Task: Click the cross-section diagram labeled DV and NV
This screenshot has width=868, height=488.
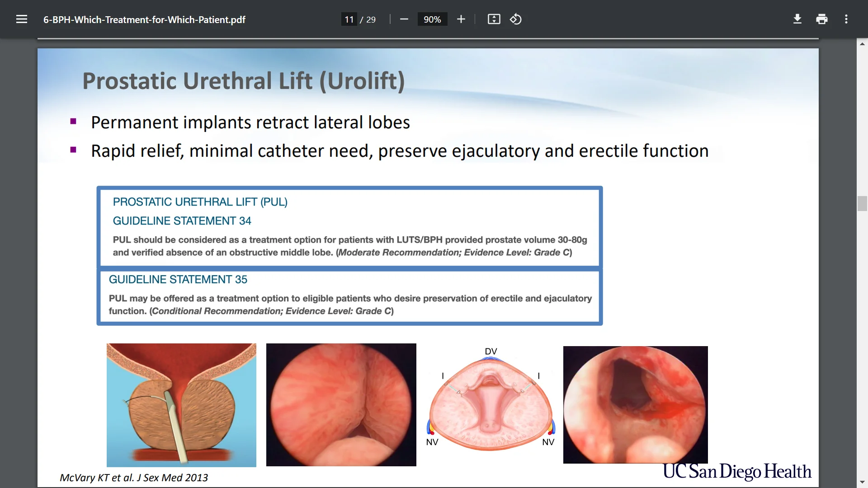Action: 491,399
